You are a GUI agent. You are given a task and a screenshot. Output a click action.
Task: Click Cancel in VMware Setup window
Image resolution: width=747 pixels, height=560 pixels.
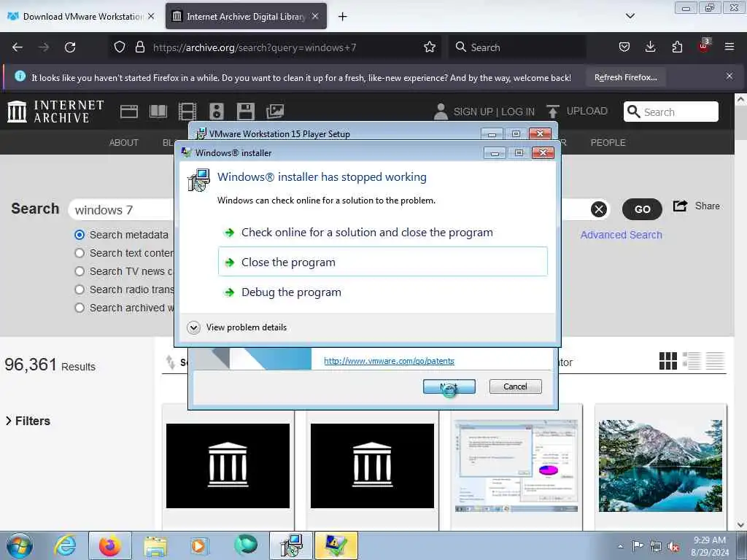coord(515,386)
